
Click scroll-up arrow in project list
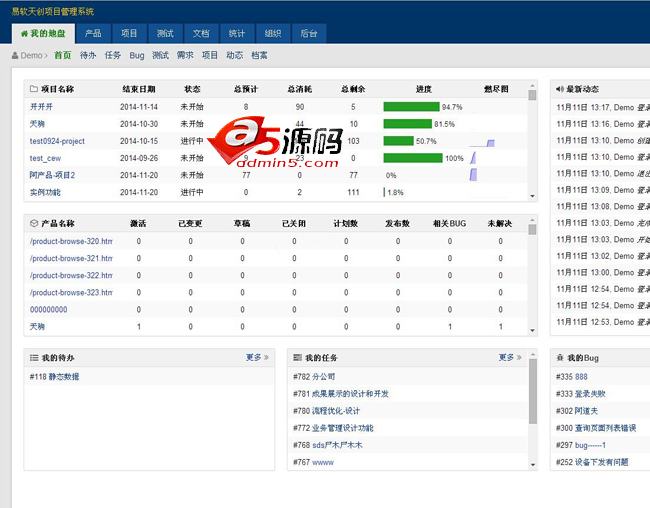(x=532, y=85)
